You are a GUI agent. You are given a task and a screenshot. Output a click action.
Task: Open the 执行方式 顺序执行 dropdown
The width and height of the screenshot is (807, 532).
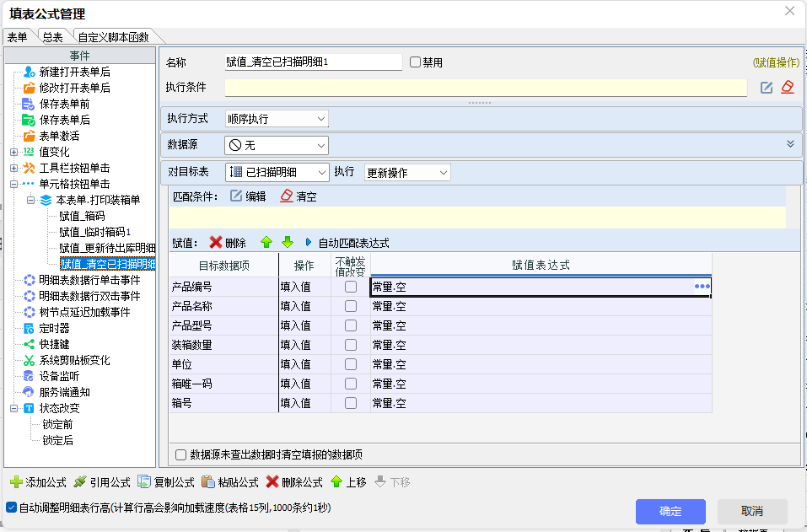pos(277,119)
